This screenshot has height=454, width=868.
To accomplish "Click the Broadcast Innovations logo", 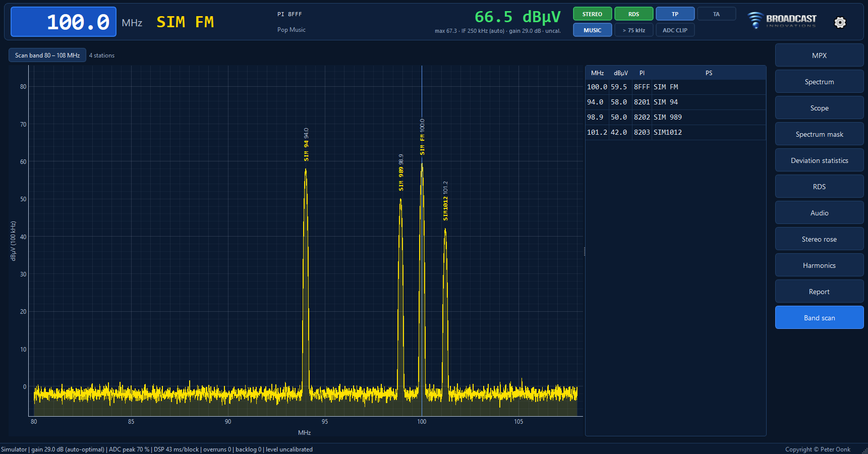I will pyautogui.click(x=782, y=20).
